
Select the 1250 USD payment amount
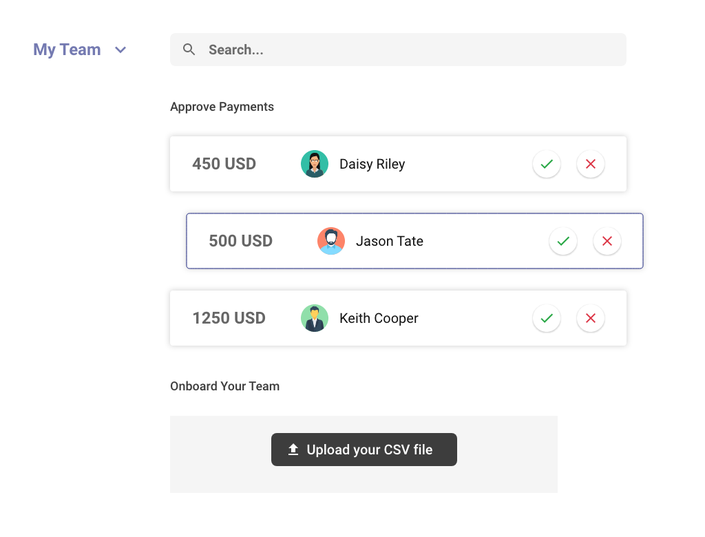[229, 318]
